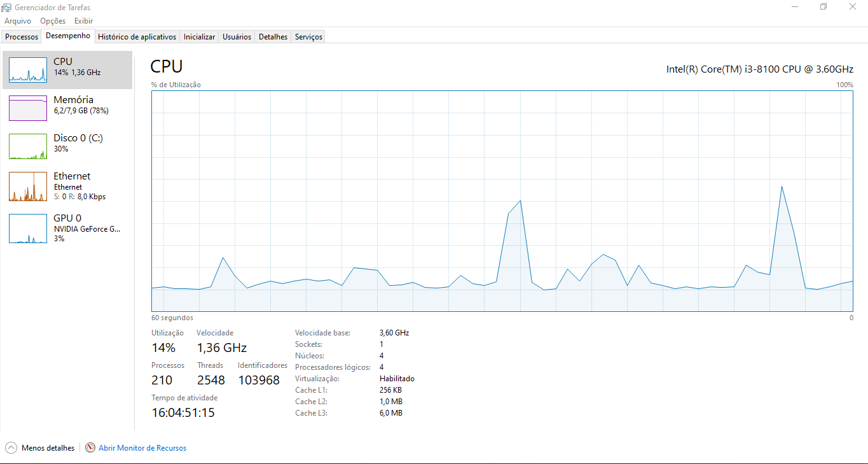Collapse view with Menos detalhes

(48, 448)
